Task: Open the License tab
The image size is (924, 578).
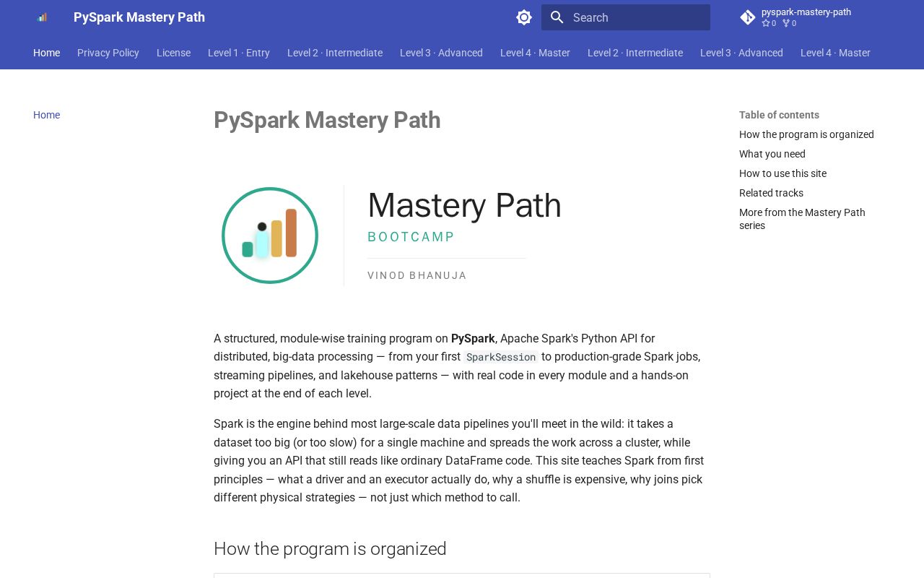Action: click(173, 53)
